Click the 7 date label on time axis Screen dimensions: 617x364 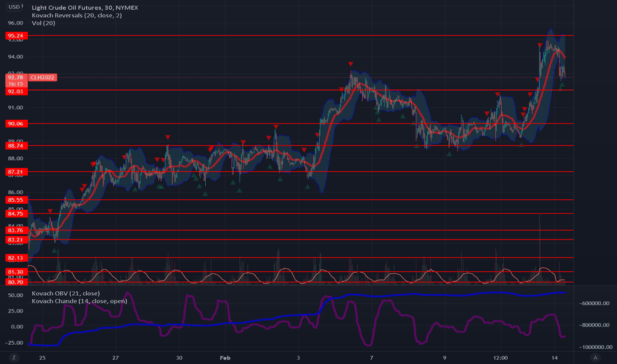coord(371,357)
